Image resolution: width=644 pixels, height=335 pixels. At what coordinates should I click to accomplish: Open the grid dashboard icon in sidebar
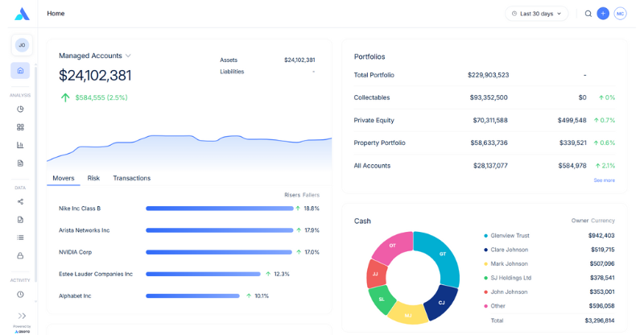(20, 127)
